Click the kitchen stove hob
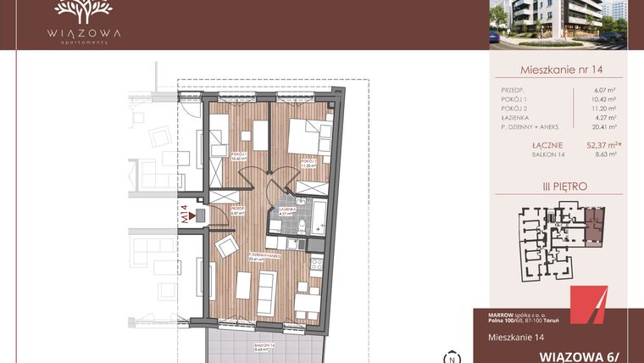The width and height of the screenshot is (644, 363). pyautogui.click(x=317, y=263)
